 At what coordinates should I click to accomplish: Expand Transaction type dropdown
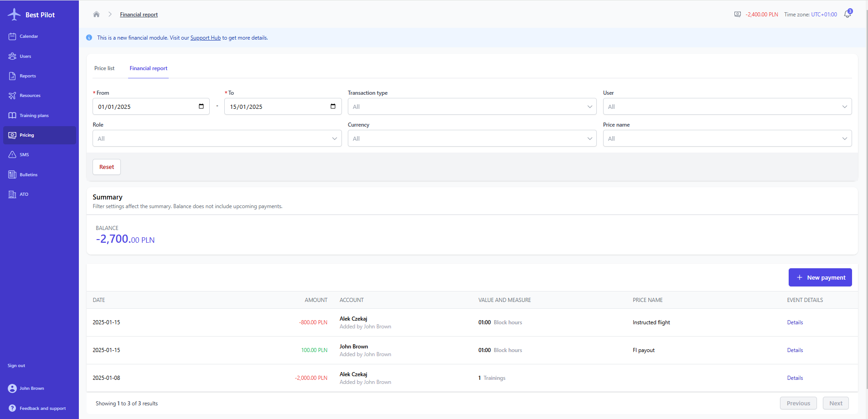click(x=472, y=107)
